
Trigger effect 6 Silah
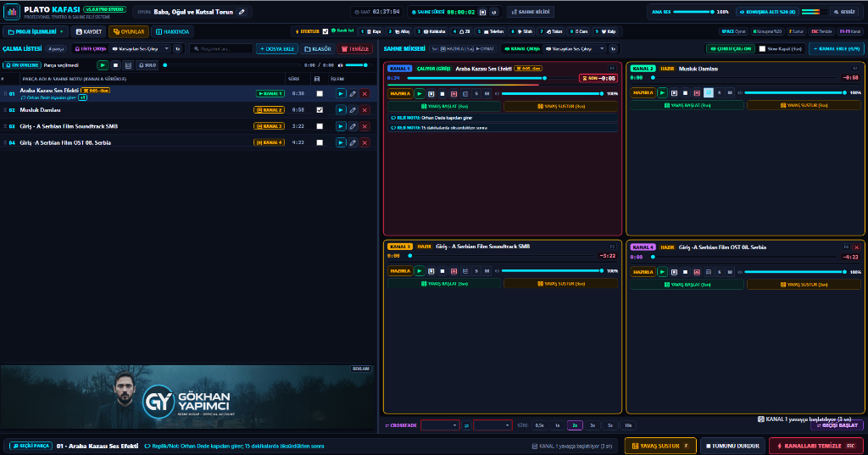(x=521, y=31)
